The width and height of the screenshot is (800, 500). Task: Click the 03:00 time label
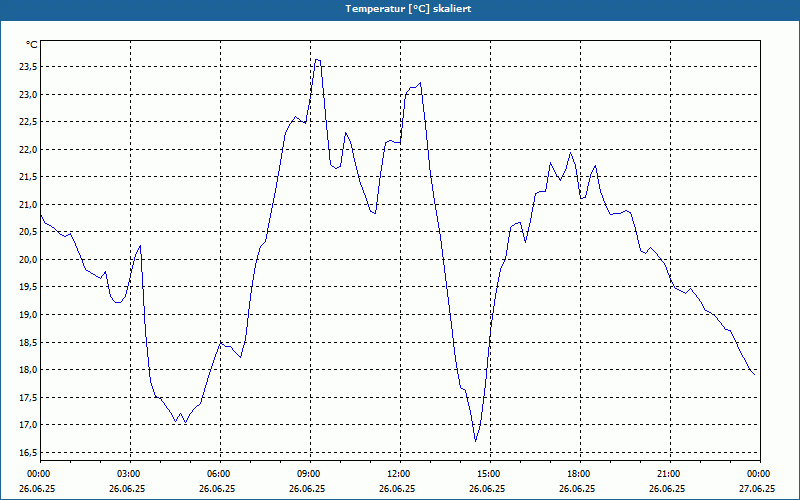(130, 474)
